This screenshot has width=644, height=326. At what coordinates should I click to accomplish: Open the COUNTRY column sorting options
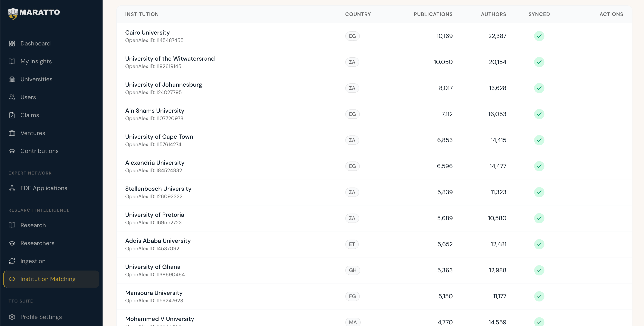358,14
